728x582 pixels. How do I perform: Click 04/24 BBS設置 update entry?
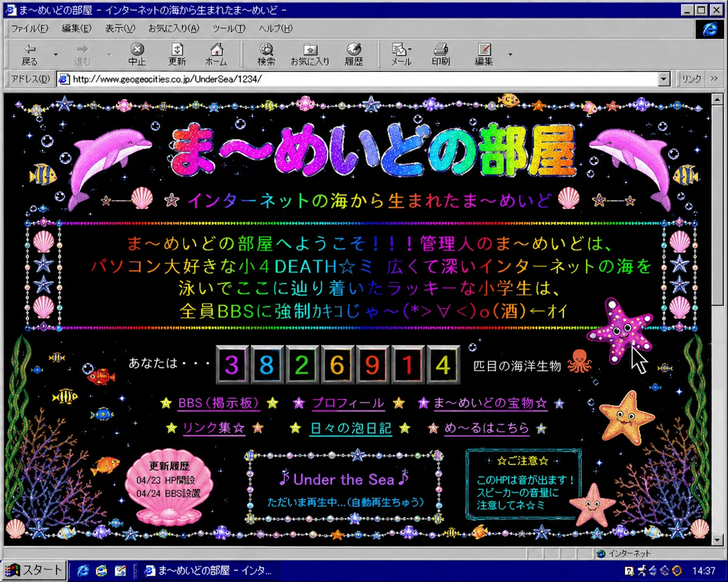(x=168, y=493)
